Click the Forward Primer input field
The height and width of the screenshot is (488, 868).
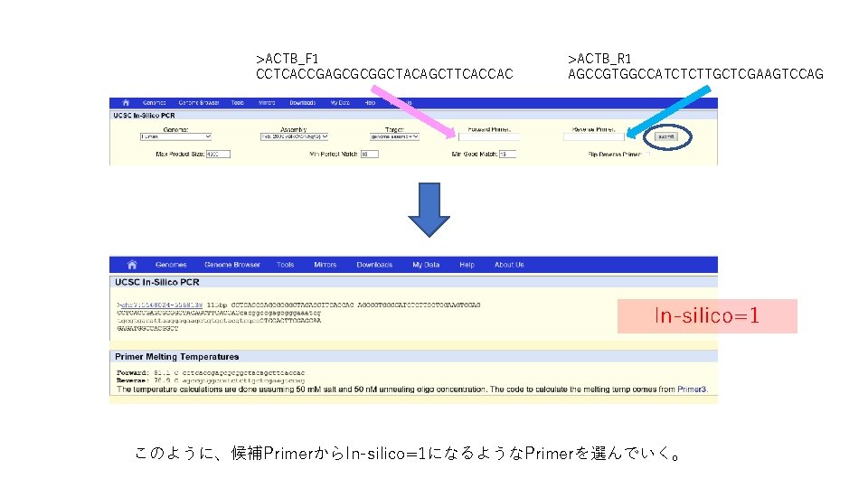pyautogui.click(x=489, y=136)
